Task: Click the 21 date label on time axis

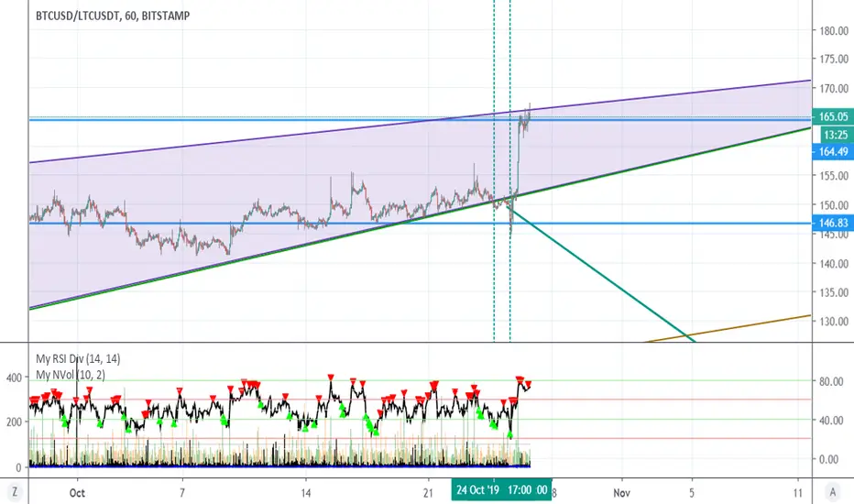Action: click(x=429, y=493)
